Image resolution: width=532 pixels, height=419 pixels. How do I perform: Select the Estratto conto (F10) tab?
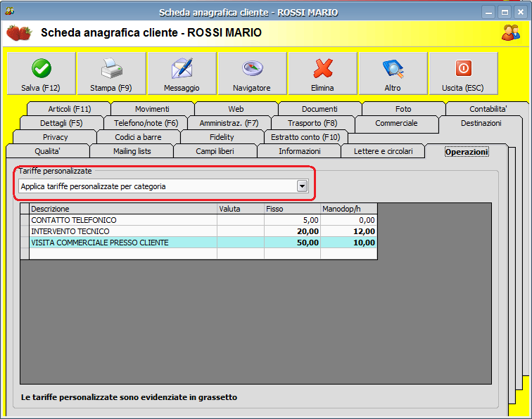click(x=305, y=137)
